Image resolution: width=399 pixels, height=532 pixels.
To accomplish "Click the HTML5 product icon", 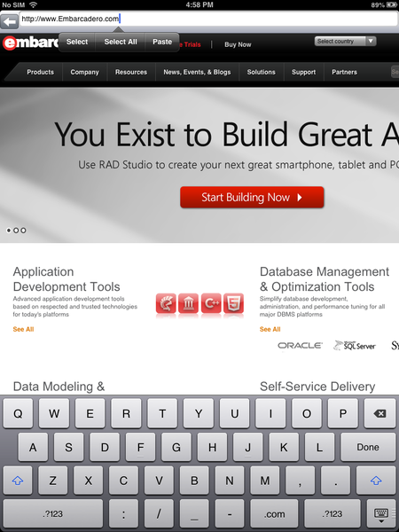I will point(233,303).
